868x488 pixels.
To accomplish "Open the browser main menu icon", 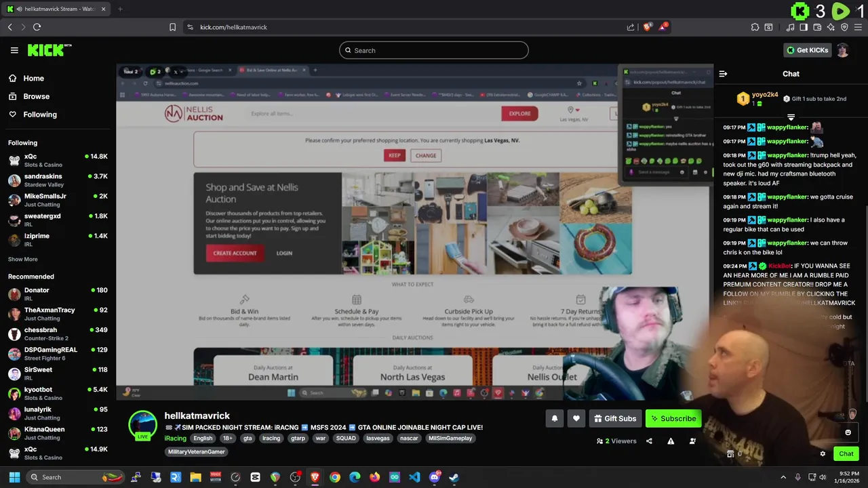I will pos(858,27).
